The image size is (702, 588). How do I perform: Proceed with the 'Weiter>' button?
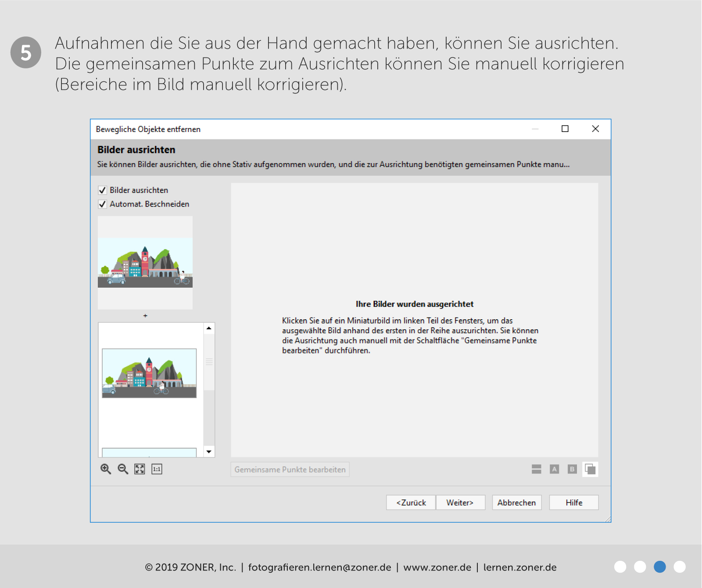[460, 502]
